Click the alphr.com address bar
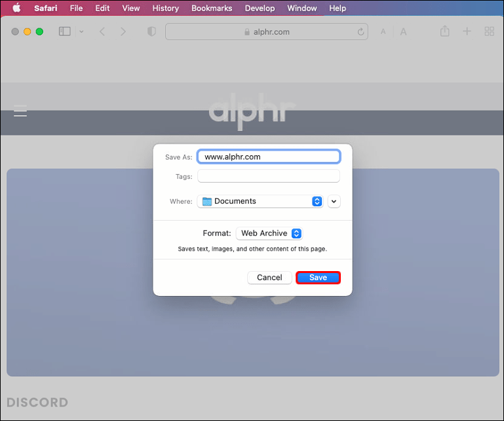 click(x=267, y=31)
